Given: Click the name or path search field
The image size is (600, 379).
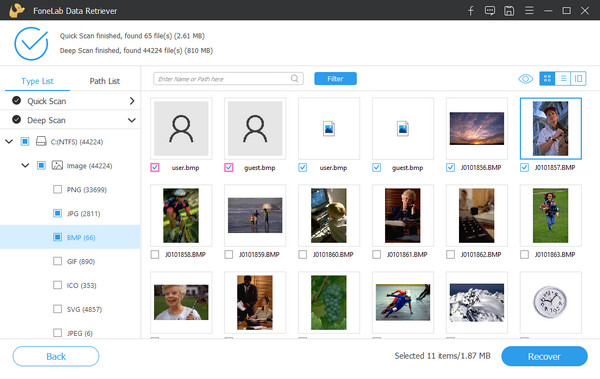Looking at the screenshot, I should pos(228,78).
